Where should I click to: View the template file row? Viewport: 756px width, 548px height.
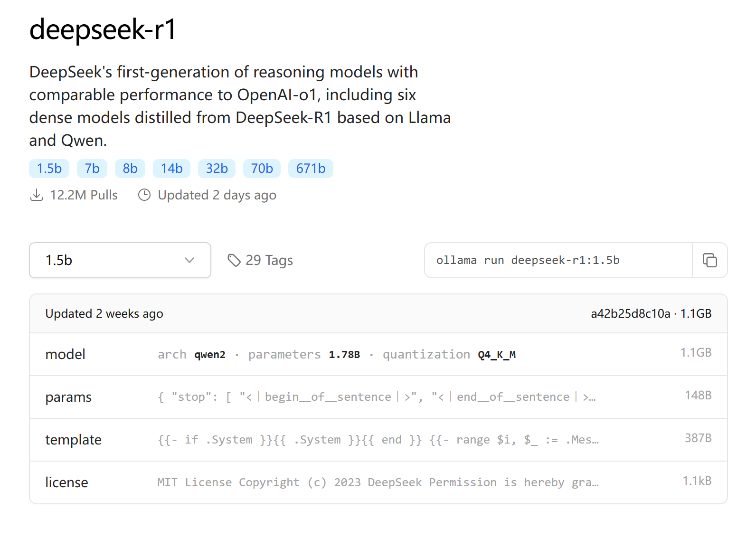coord(378,440)
